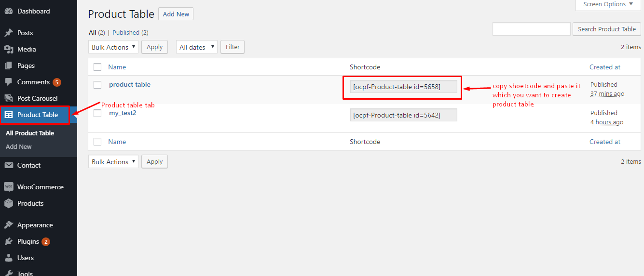This screenshot has height=276, width=644.
Task: Click the Products box icon
Action: pos(9,203)
